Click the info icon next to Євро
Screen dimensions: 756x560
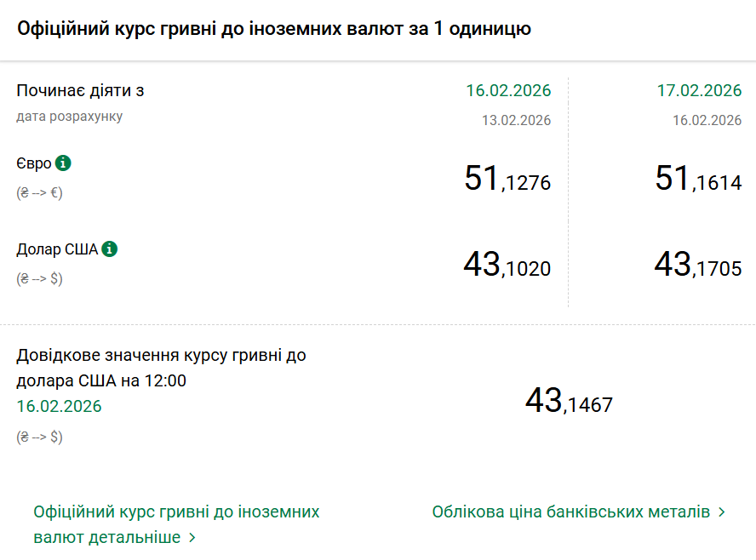click(63, 163)
